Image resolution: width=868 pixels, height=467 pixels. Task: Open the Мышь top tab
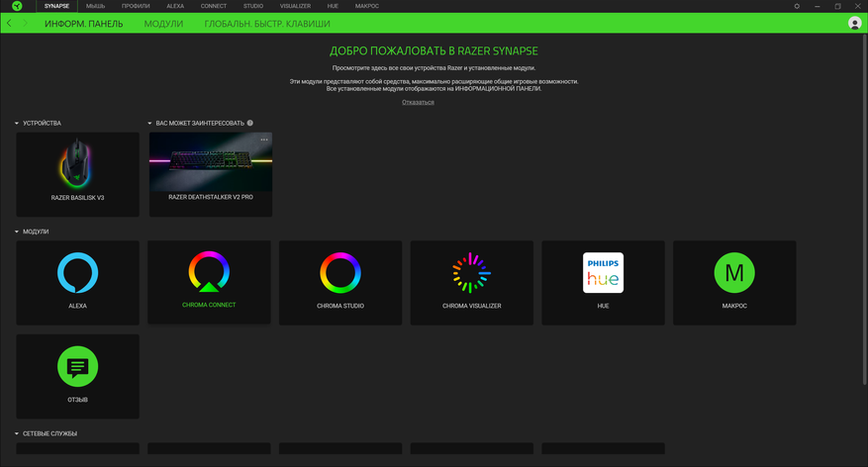(x=95, y=6)
